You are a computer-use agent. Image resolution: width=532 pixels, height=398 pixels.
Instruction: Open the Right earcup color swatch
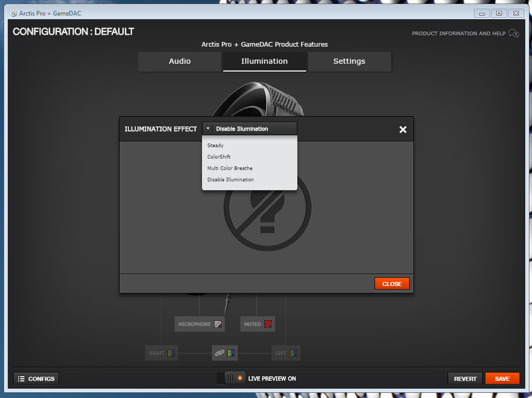(x=171, y=353)
